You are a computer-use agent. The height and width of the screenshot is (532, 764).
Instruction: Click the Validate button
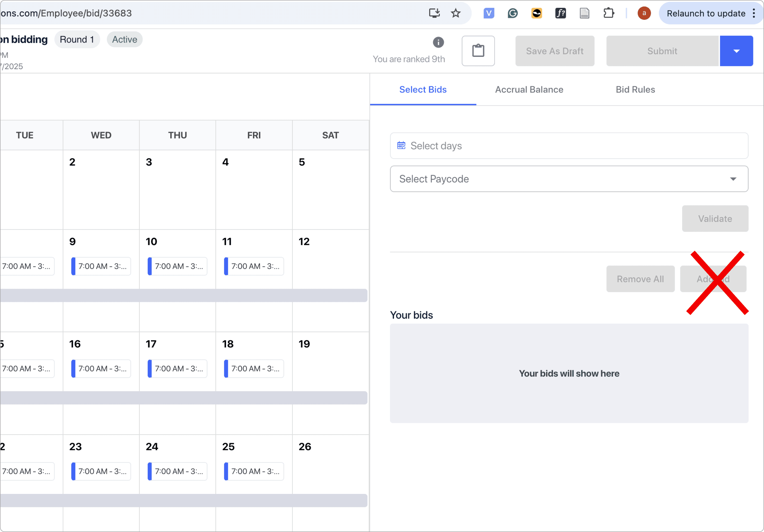pyautogui.click(x=715, y=219)
